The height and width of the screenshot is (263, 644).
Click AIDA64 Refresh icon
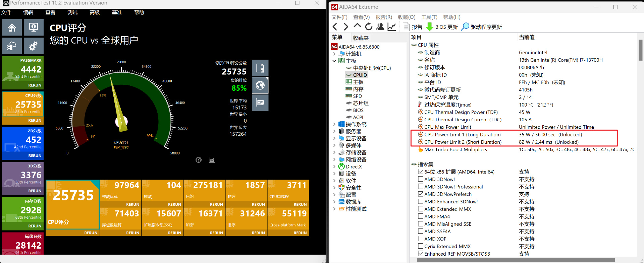(369, 27)
